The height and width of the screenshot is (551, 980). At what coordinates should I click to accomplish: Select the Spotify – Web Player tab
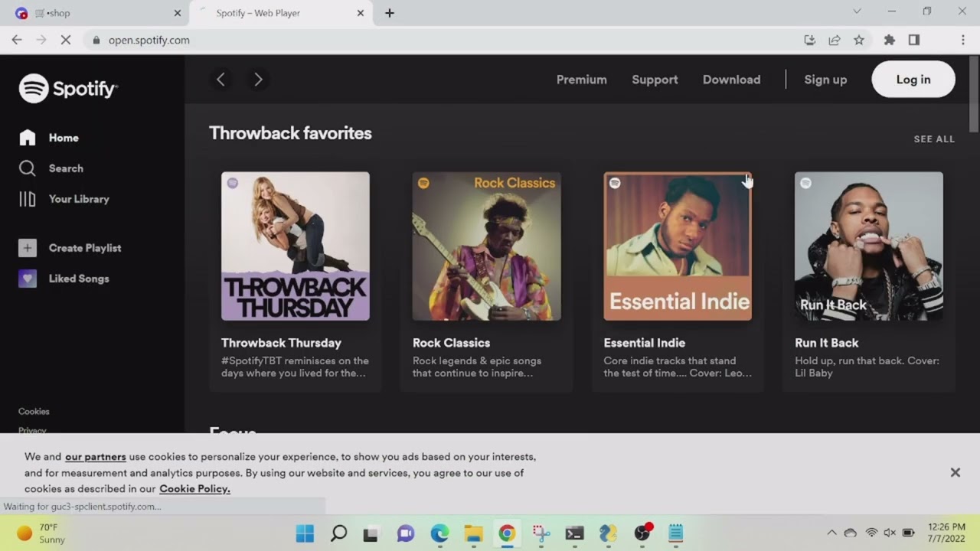point(279,13)
